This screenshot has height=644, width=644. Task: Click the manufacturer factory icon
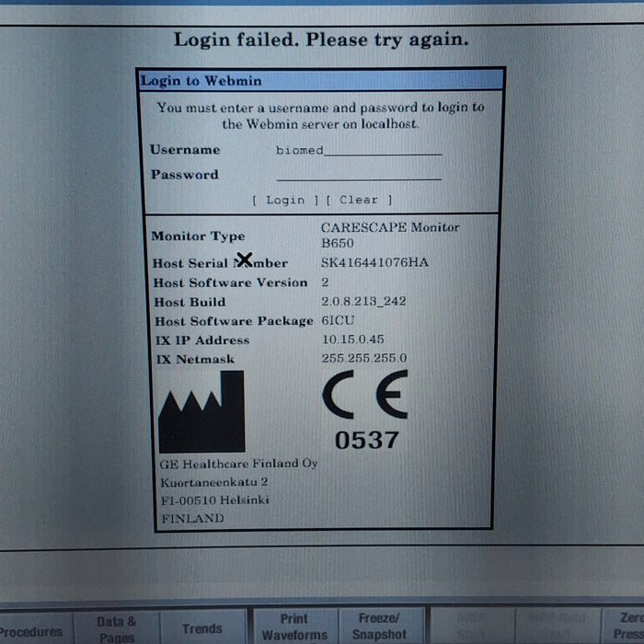[201, 412]
